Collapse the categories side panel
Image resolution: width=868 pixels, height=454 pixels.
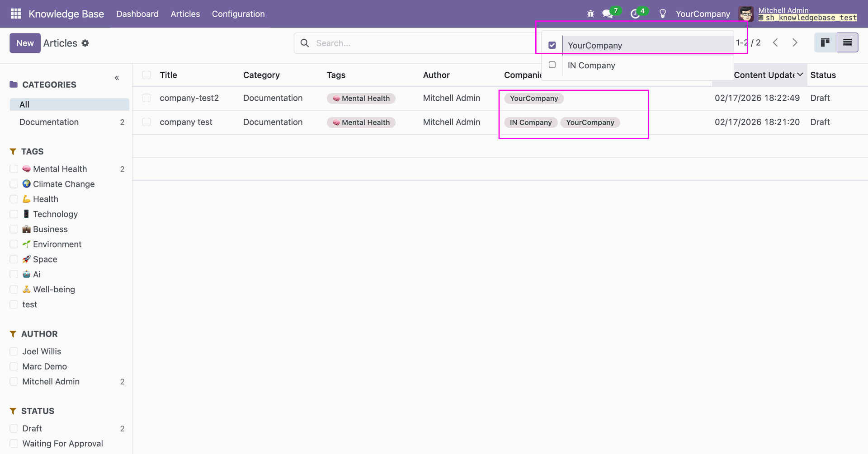pyautogui.click(x=117, y=78)
